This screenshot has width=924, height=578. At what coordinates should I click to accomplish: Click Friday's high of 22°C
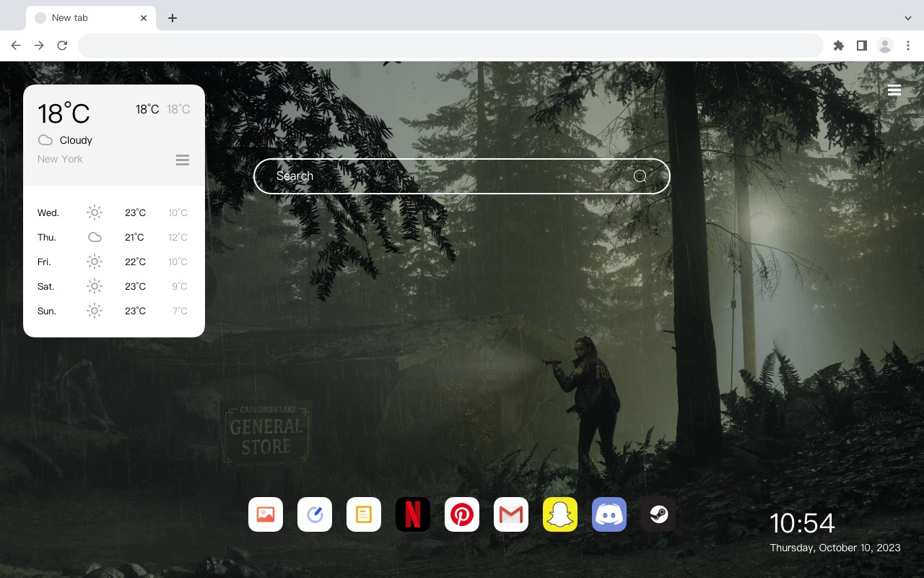pos(135,262)
